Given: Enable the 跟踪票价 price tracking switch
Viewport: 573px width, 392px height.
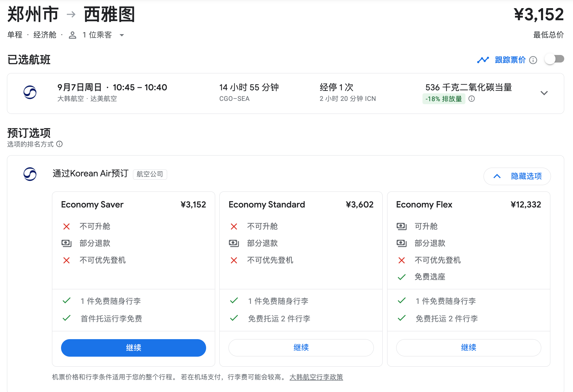Looking at the screenshot, I should pos(554,59).
